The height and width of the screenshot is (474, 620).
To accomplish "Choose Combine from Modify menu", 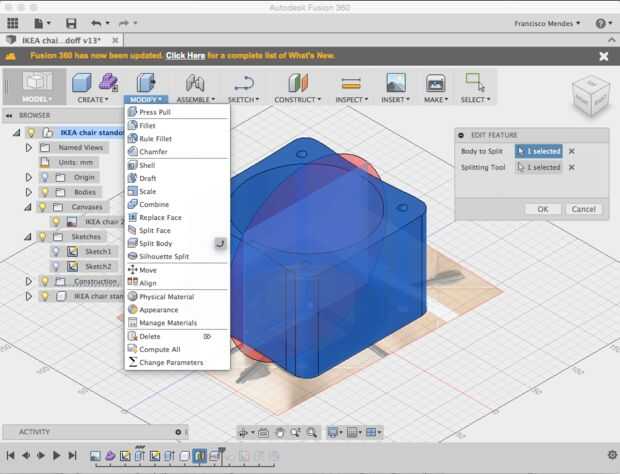I will tap(177, 204).
